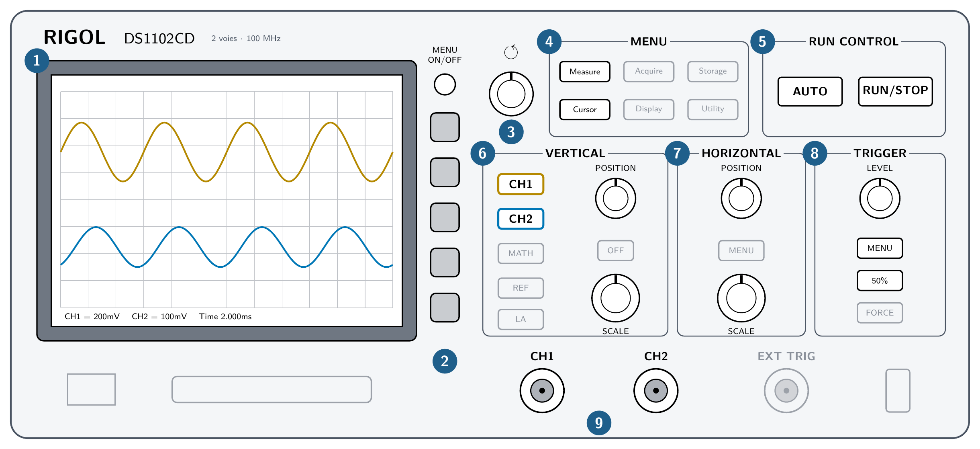Click the trigger LEVEL knob
The height and width of the screenshot is (449, 980).
pyautogui.click(x=880, y=198)
